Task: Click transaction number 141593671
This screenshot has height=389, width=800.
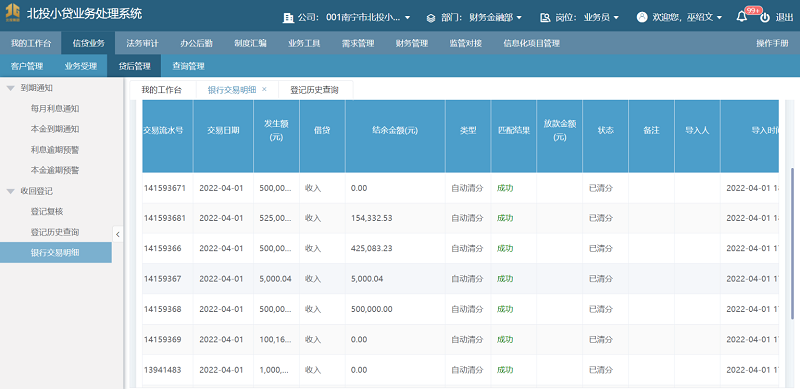Action: [x=164, y=188]
